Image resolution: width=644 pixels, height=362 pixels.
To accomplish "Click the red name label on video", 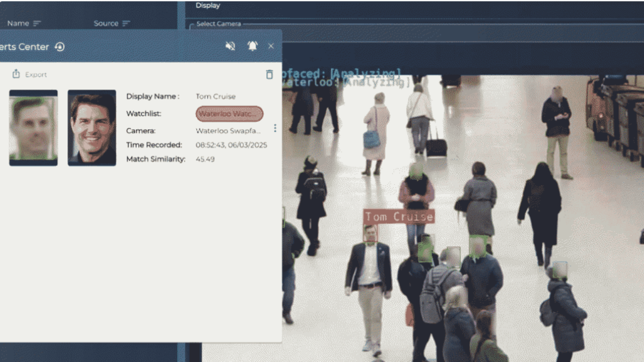I will [398, 217].
